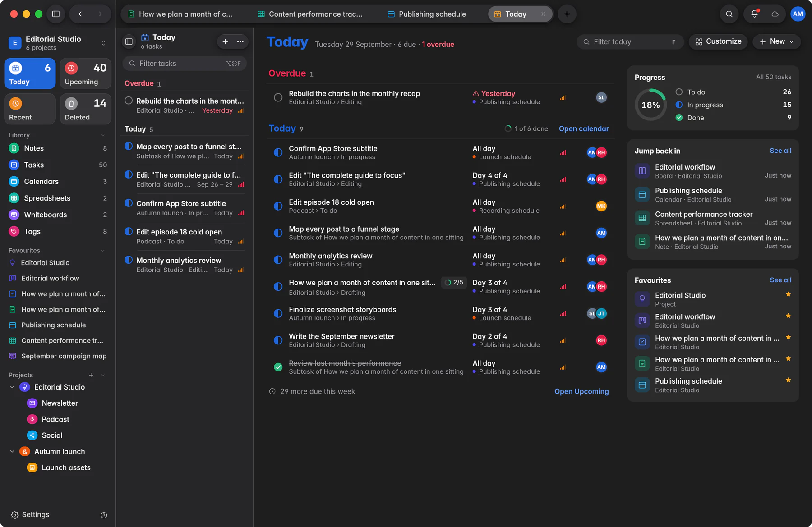812x527 pixels.
Task: Toggle status of Finalize screenshot storyboards
Action: pos(278,313)
